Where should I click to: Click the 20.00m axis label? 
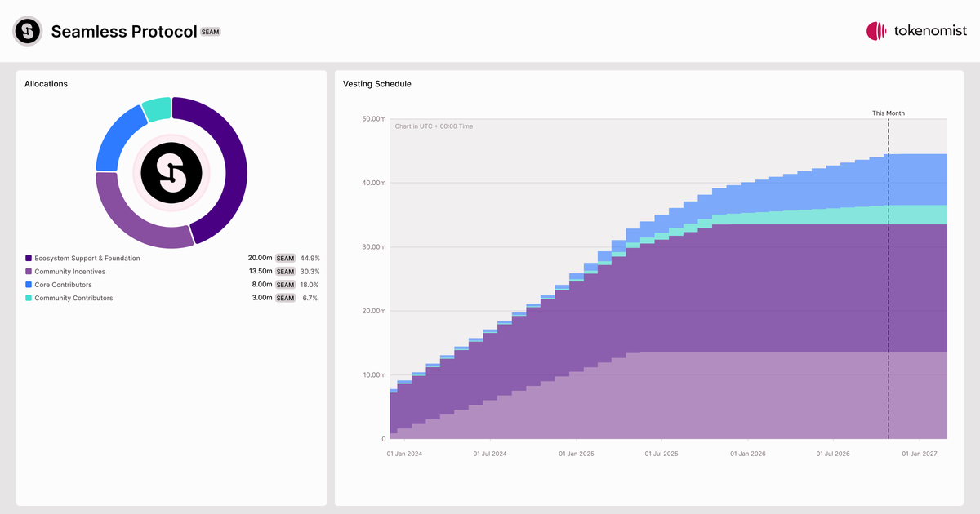coord(374,311)
